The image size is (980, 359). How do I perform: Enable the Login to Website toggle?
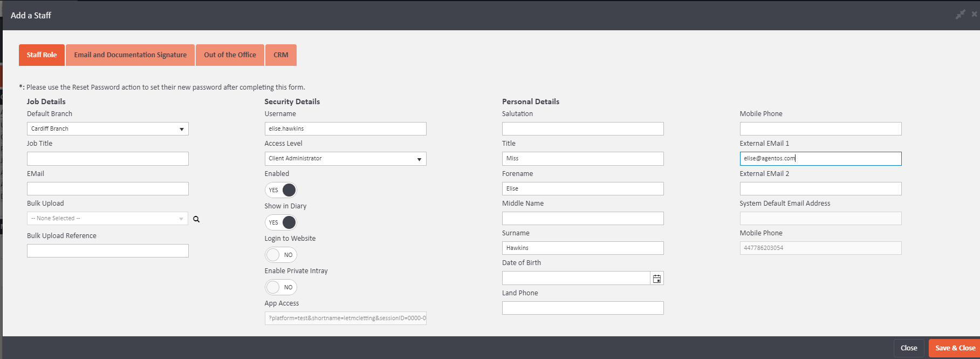(281, 255)
